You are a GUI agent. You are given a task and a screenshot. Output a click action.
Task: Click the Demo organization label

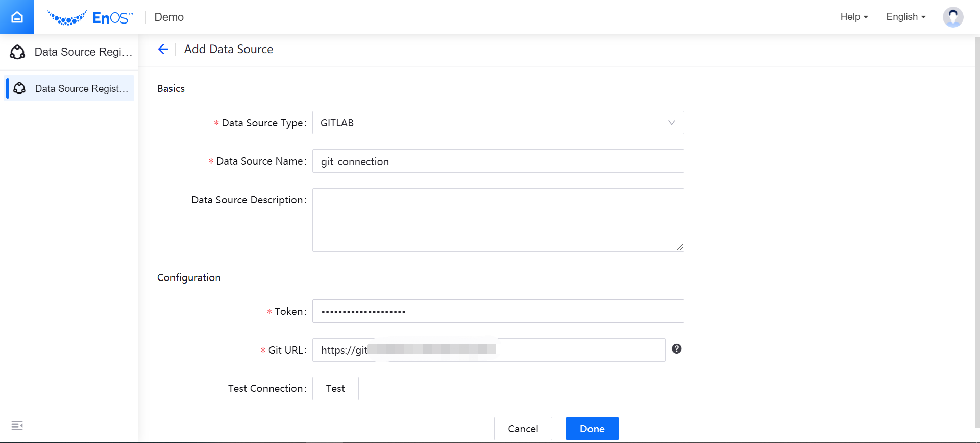(169, 17)
